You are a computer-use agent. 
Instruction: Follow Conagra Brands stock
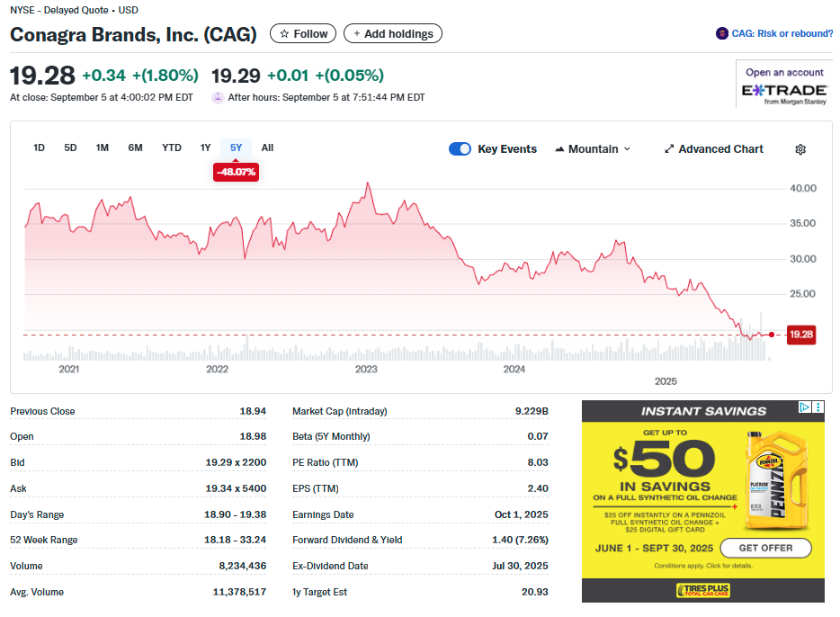[x=303, y=34]
